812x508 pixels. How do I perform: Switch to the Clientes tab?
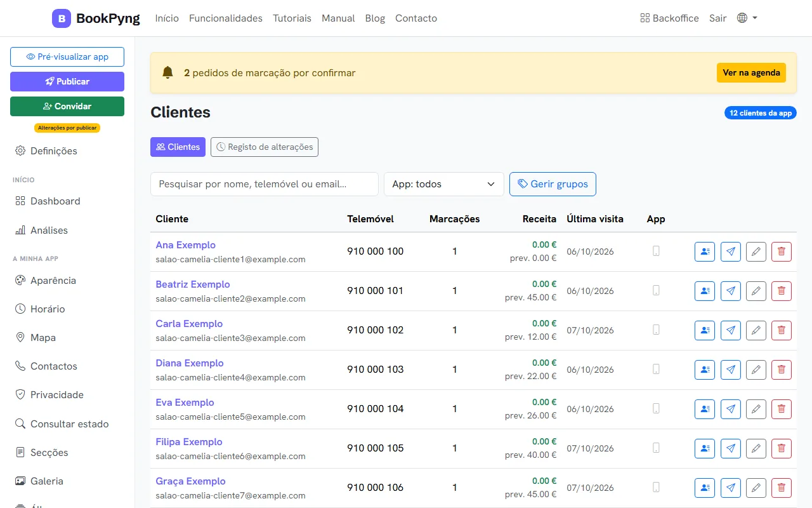click(x=178, y=147)
